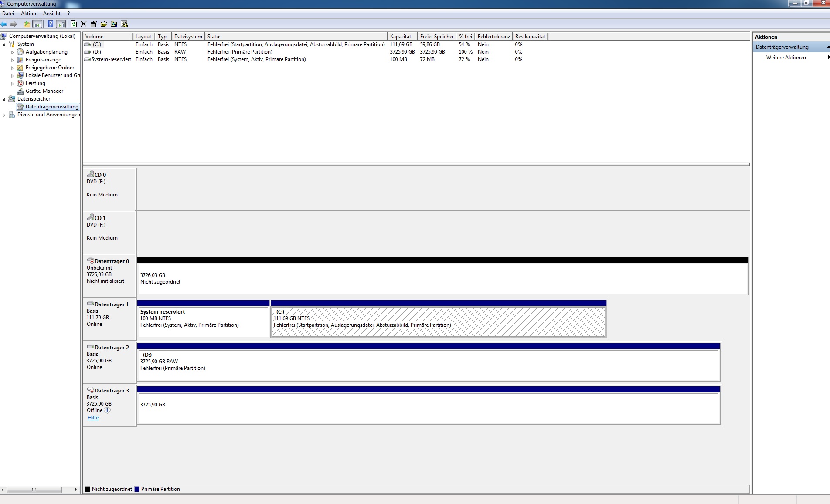Select System-reserviert 100 MB NTFS partition block
Viewport: 830px width, 504px height.
point(204,319)
